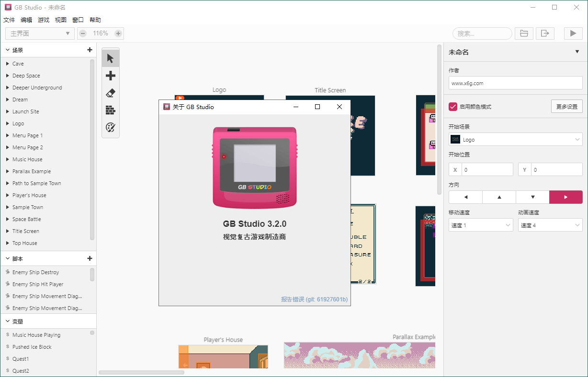Open the 移动速度 dropdown
The image size is (588, 377).
(x=481, y=225)
